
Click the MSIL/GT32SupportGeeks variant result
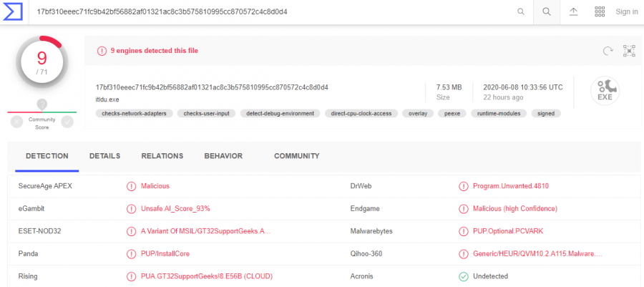pos(206,231)
